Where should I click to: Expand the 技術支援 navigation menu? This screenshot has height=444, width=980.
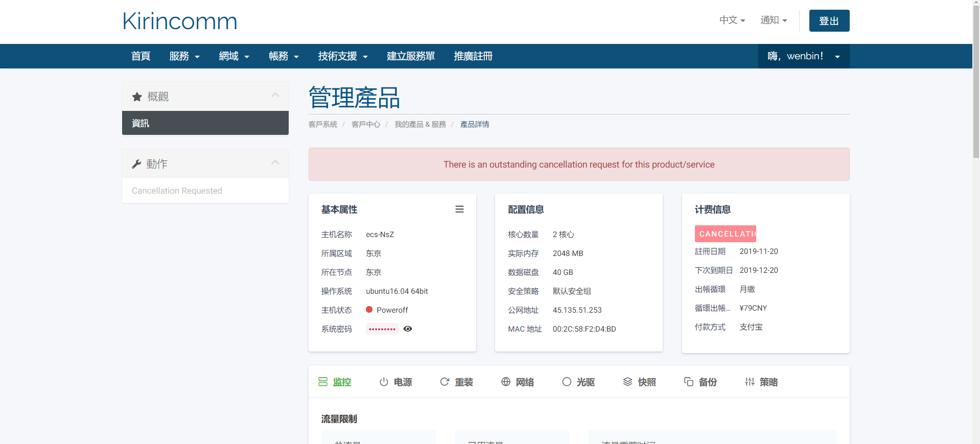pos(343,56)
